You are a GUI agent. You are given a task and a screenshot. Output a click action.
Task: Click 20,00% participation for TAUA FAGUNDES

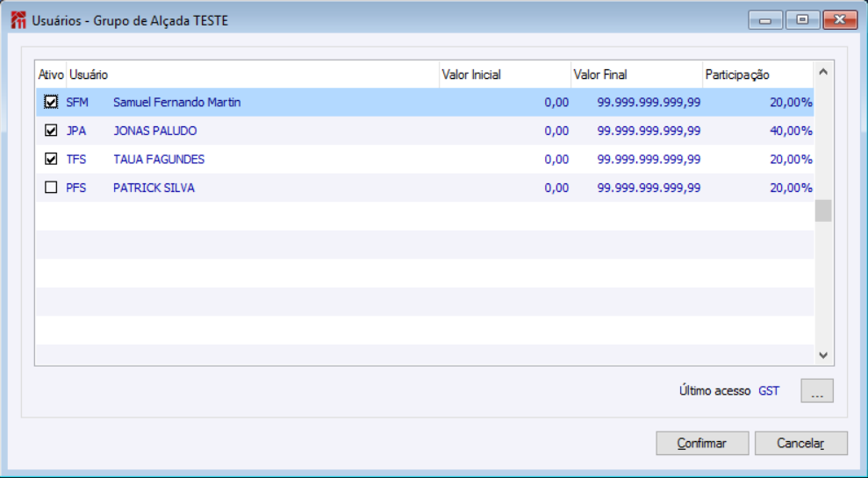click(791, 160)
